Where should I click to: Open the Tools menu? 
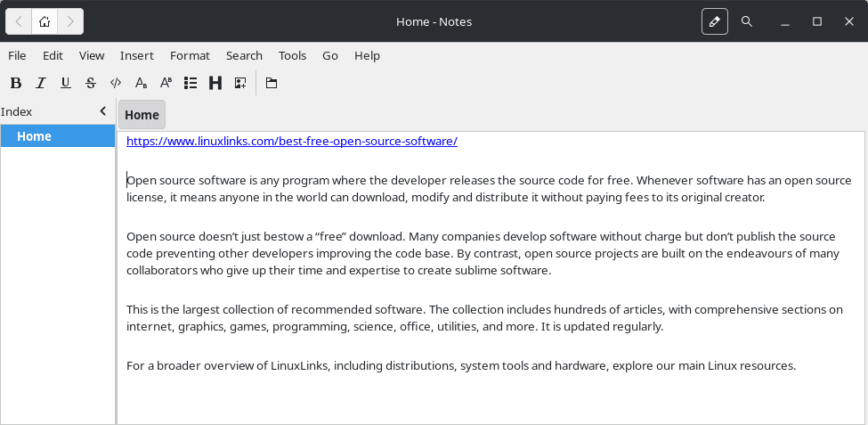point(292,55)
